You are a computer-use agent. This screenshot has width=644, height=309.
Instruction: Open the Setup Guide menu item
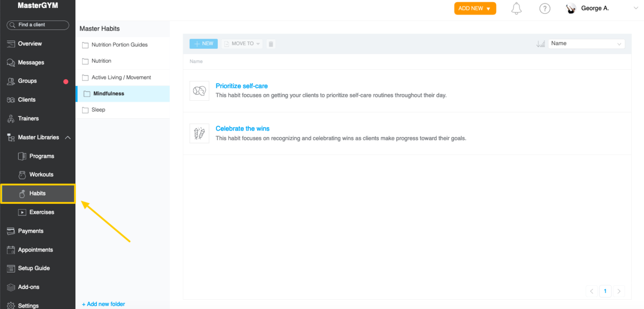[34, 268]
